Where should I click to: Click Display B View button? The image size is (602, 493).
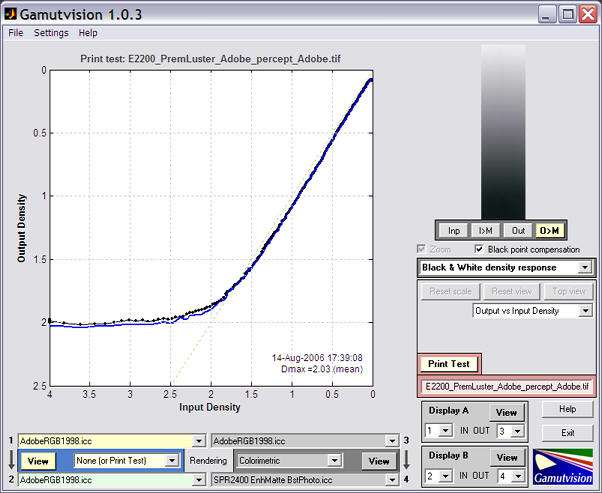click(507, 457)
